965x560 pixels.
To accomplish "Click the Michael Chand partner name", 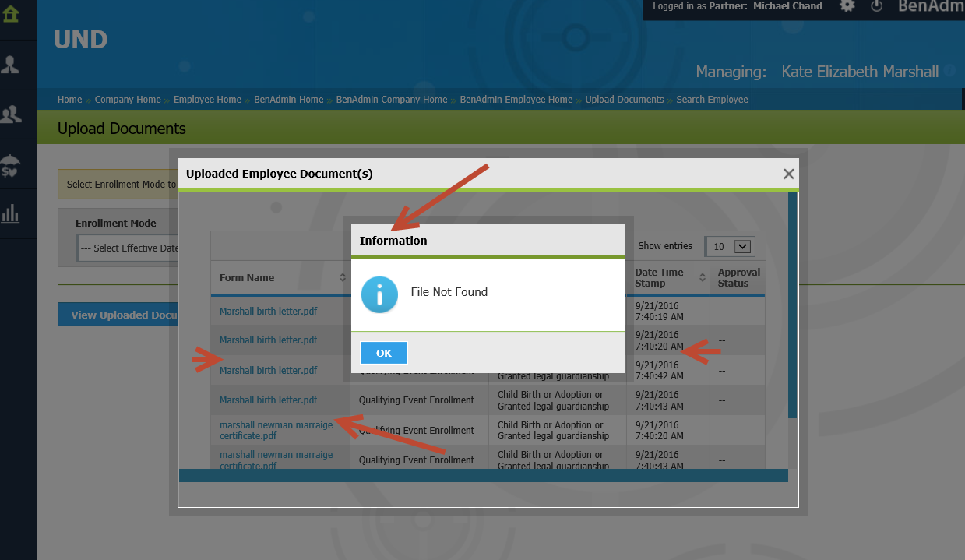I will [787, 6].
